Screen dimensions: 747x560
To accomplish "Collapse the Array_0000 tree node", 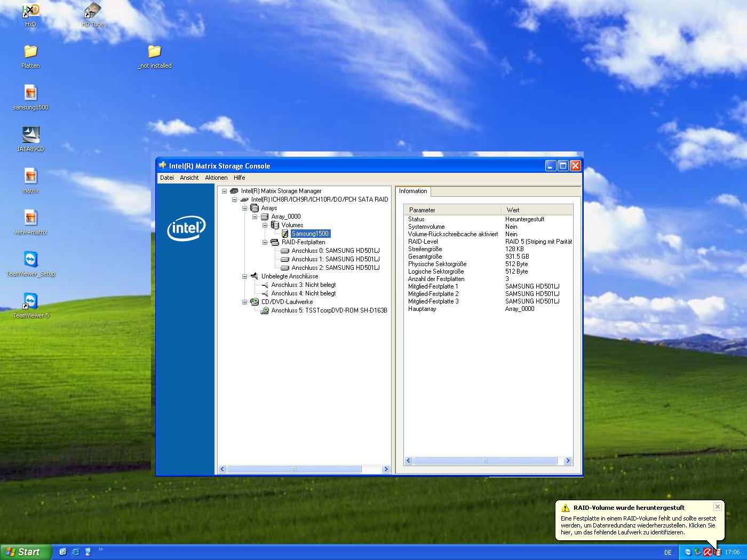I will point(255,217).
